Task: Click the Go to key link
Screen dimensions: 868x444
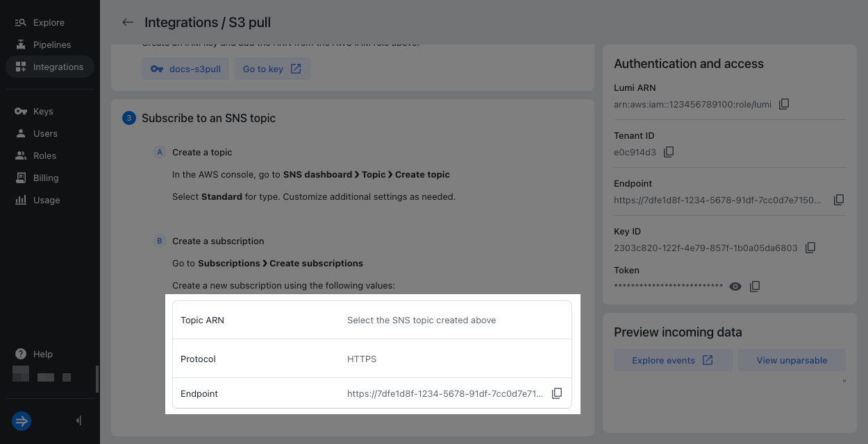Action: click(x=272, y=68)
